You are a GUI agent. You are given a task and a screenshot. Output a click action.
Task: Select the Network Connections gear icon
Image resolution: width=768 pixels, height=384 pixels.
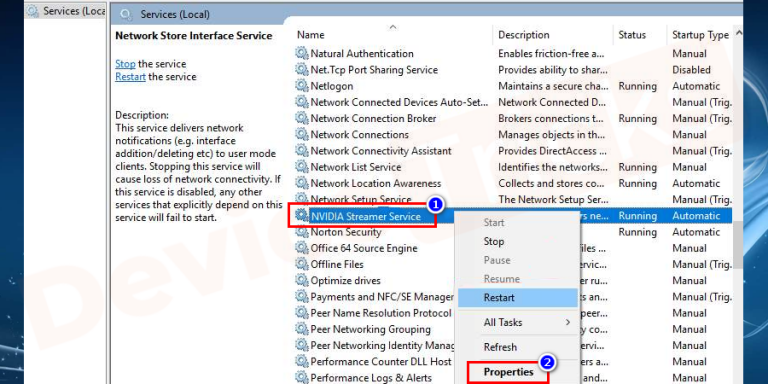point(302,135)
